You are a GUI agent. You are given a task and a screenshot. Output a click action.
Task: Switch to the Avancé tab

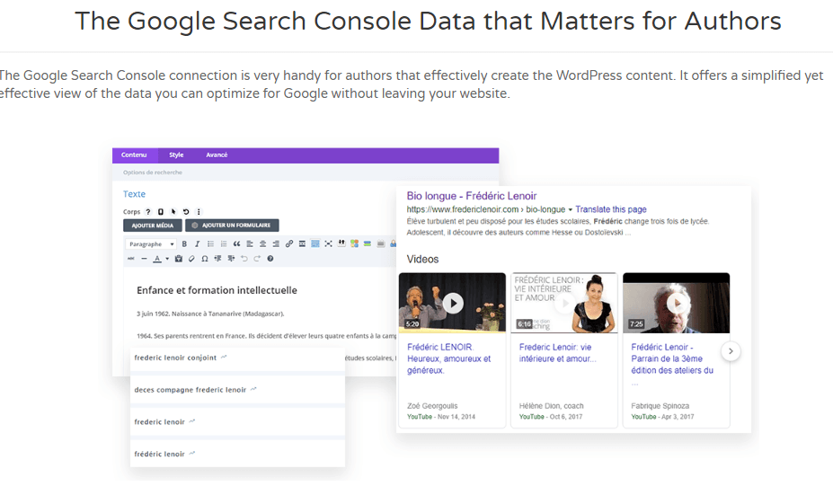click(217, 155)
